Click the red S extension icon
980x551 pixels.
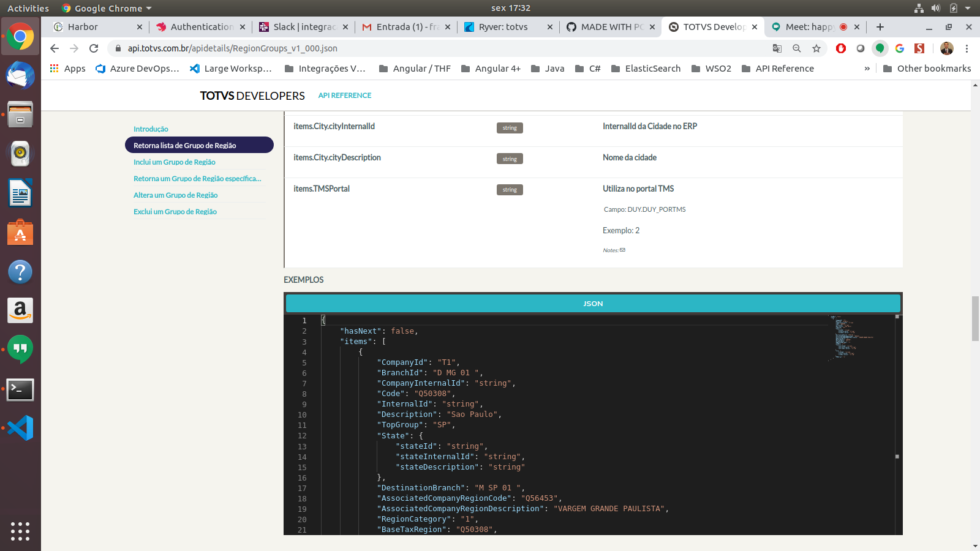[x=919, y=48]
